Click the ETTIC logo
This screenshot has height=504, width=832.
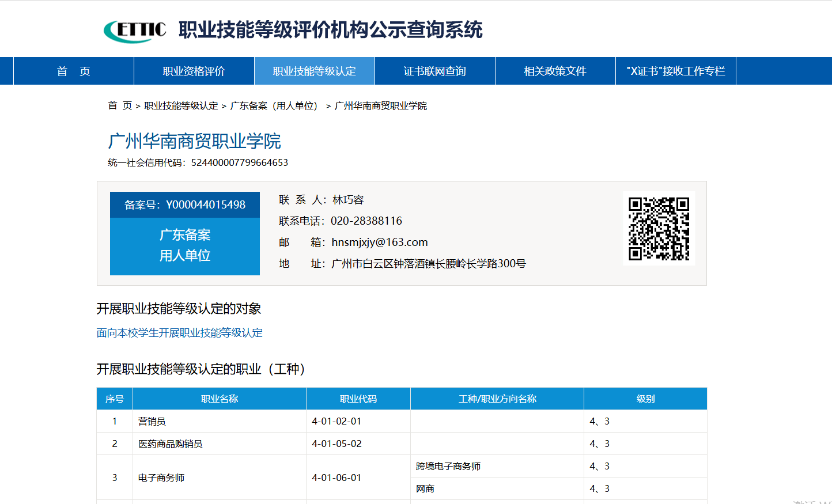click(135, 30)
